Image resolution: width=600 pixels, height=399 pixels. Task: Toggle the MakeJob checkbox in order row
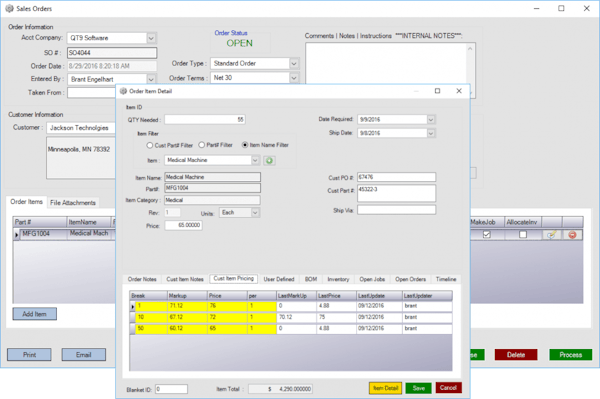(x=487, y=235)
